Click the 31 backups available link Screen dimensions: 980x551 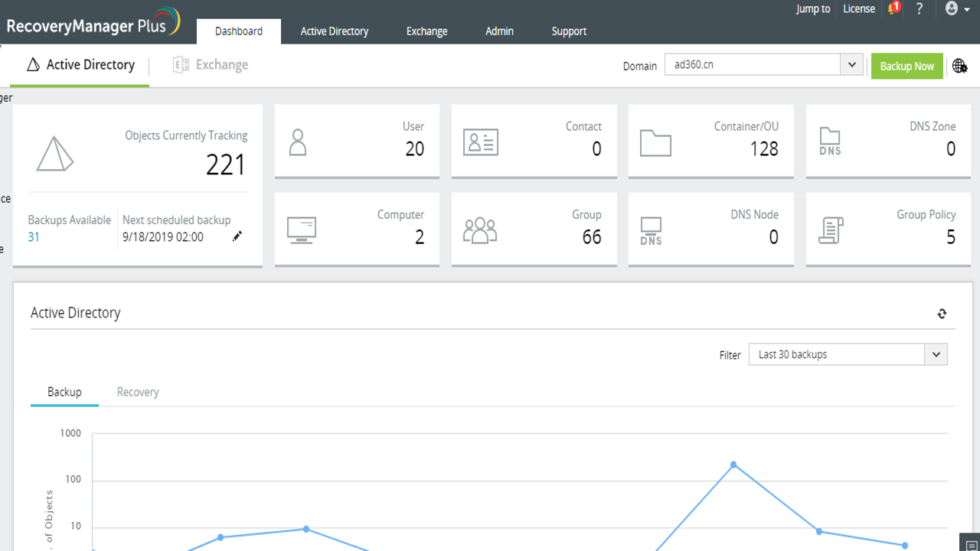[x=34, y=237]
